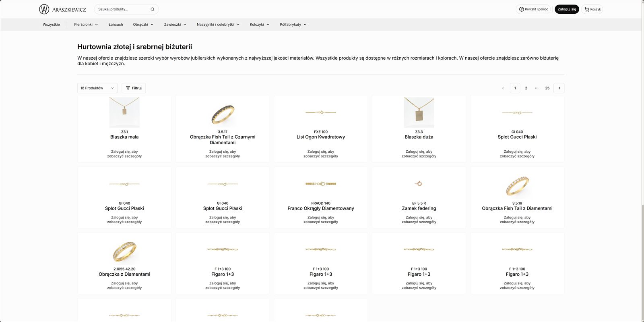644x322 pixels.
Task: Expand the Półfabrykaty menu
Action: tap(293, 25)
